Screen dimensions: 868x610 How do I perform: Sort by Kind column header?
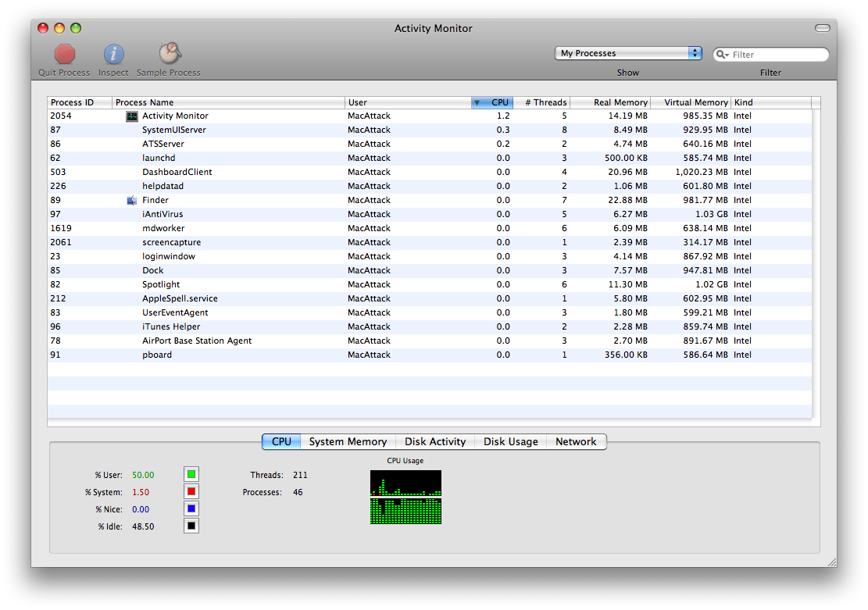point(772,102)
